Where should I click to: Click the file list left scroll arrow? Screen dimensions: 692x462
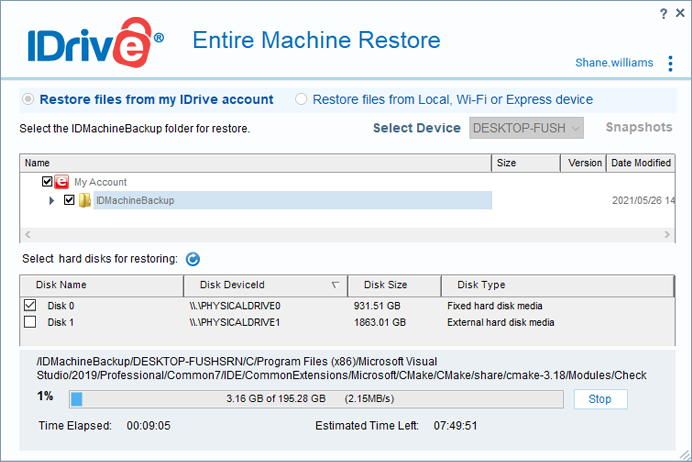pos(28,234)
